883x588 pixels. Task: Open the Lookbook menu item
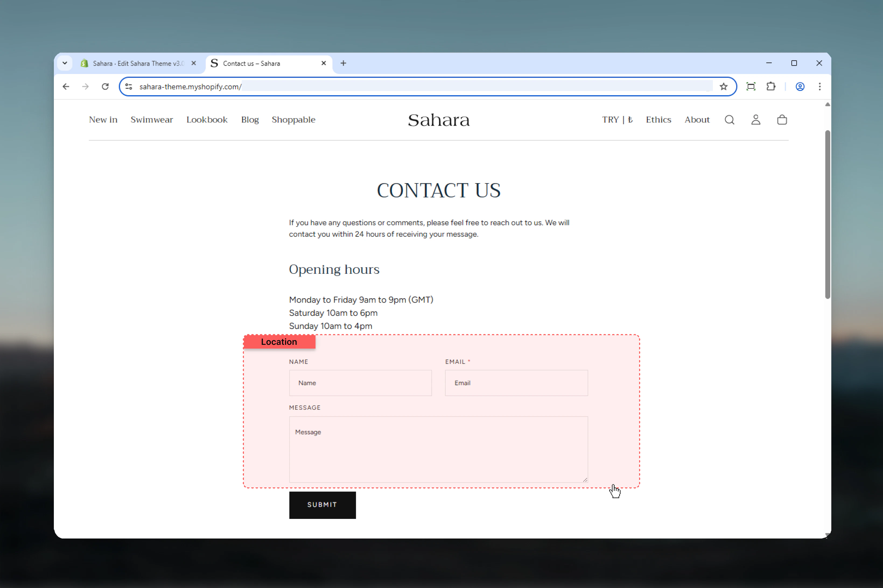(207, 120)
